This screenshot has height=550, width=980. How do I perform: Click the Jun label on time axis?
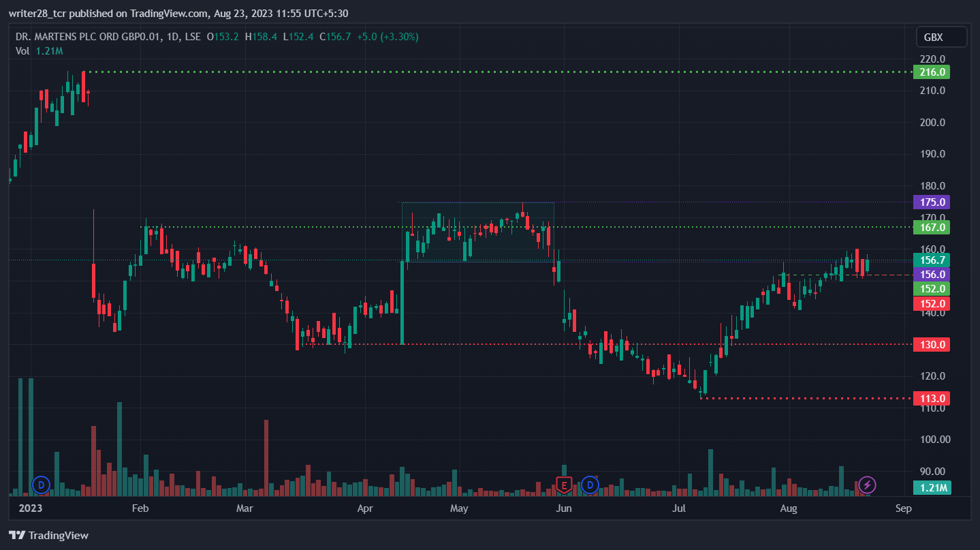tap(563, 508)
